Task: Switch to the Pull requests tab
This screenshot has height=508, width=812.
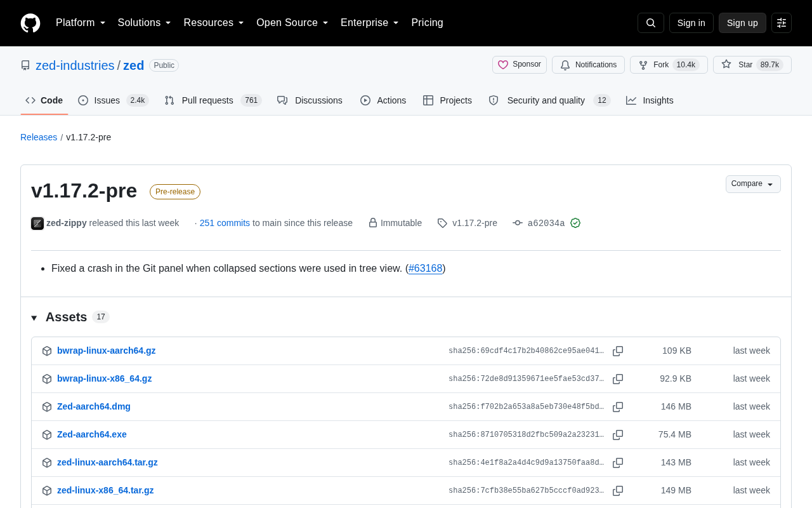Action: [x=213, y=100]
